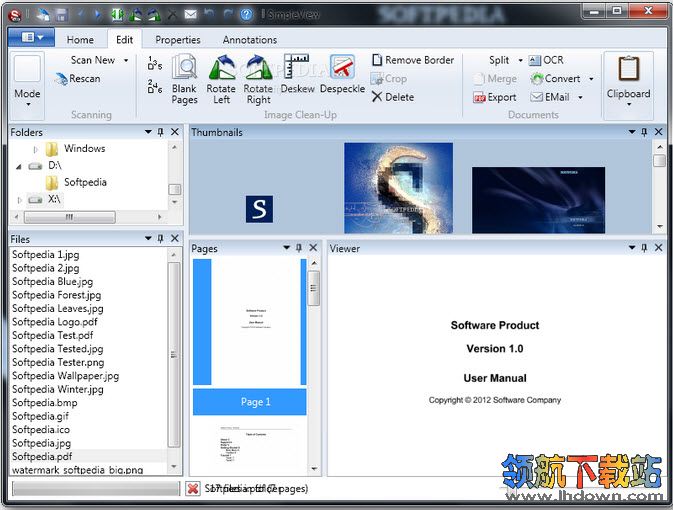The image size is (673, 510).
Task: Click the help question mark icon
Action: 246,15
